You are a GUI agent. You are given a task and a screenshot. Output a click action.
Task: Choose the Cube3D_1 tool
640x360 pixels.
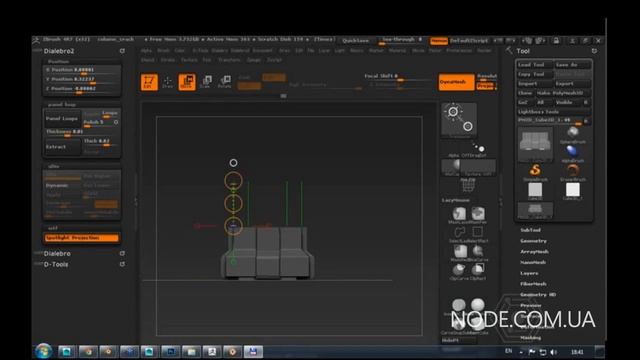click(x=573, y=191)
